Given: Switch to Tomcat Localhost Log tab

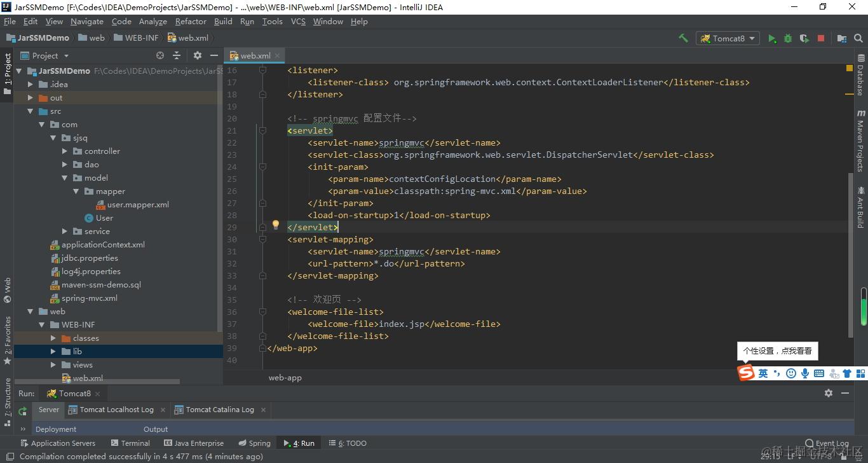Looking at the screenshot, I should pos(112,410).
